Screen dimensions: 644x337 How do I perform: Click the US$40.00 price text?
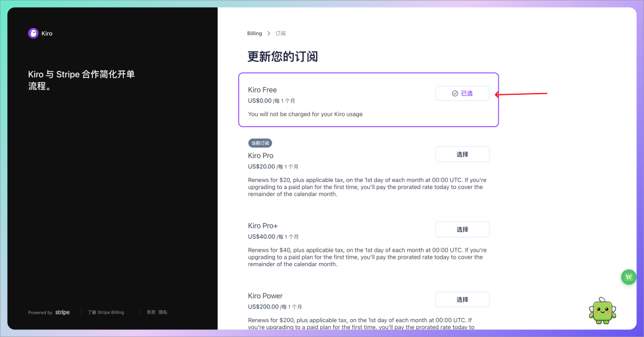coord(262,237)
